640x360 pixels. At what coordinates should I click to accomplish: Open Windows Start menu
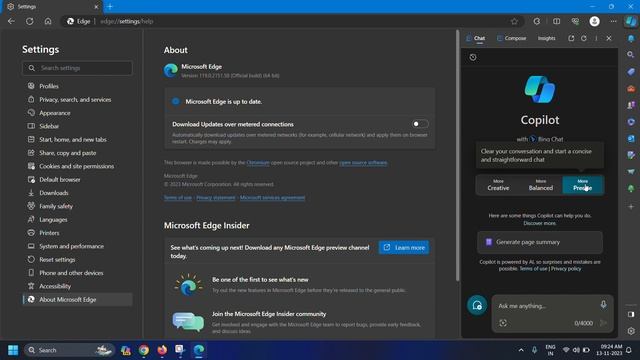pos(13,350)
